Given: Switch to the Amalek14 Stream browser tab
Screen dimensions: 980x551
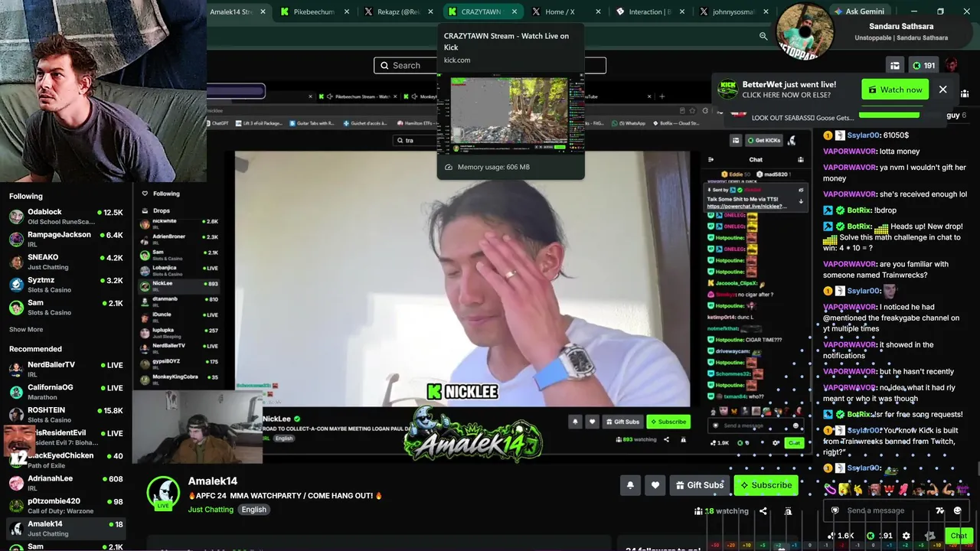Looking at the screenshot, I should click(238, 11).
